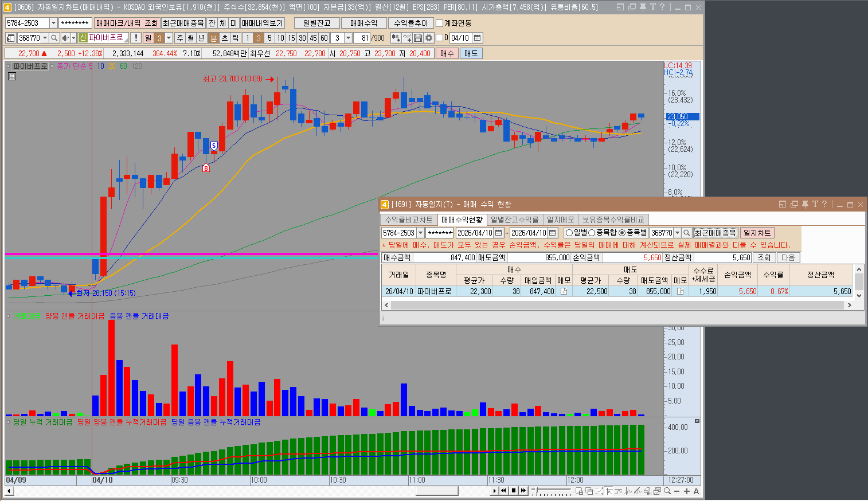Image resolution: width=868 pixels, height=501 pixels.
Task: Click the fast-forward button in replay controls
Action: (523, 491)
